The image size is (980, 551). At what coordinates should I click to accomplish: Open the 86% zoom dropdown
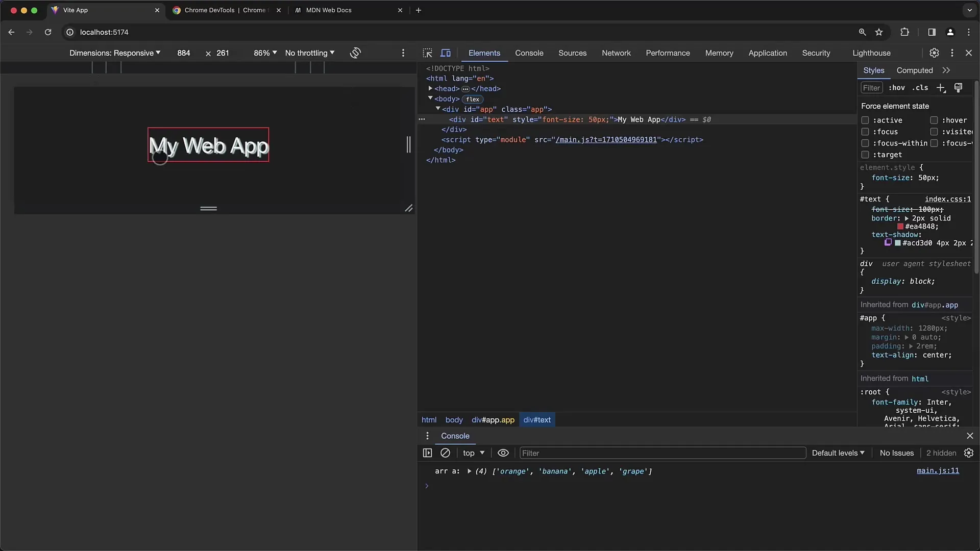coord(265,53)
